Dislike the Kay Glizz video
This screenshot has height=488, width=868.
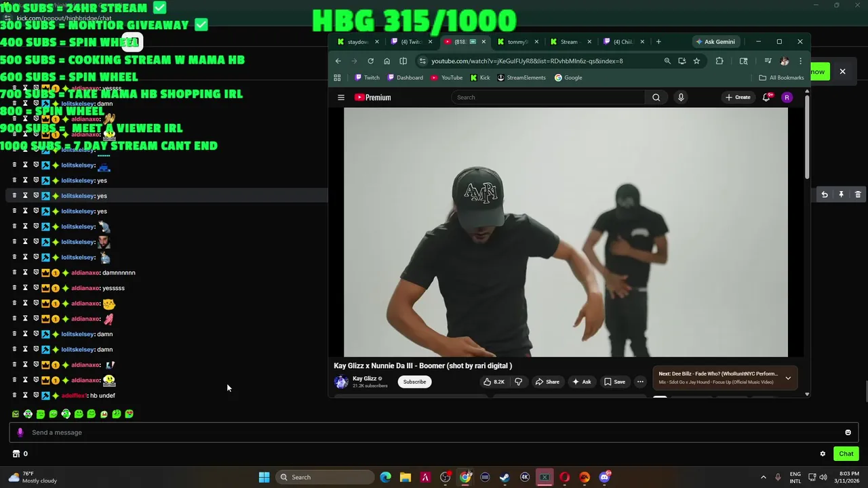pyautogui.click(x=519, y=382)
